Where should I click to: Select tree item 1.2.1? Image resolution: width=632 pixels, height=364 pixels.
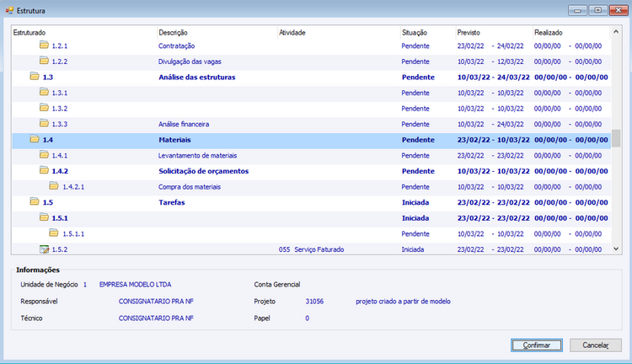(x=60, y=46)
